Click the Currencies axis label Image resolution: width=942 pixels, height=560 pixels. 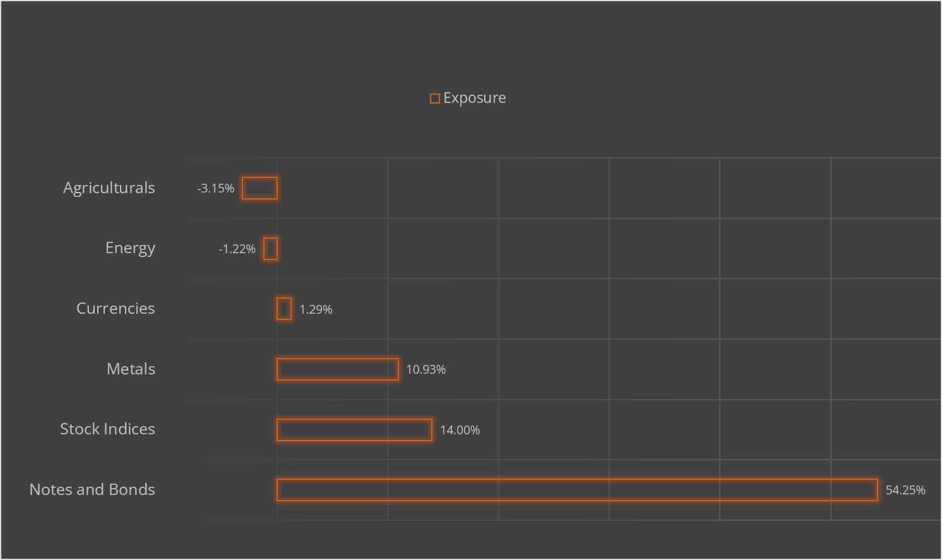116,309
